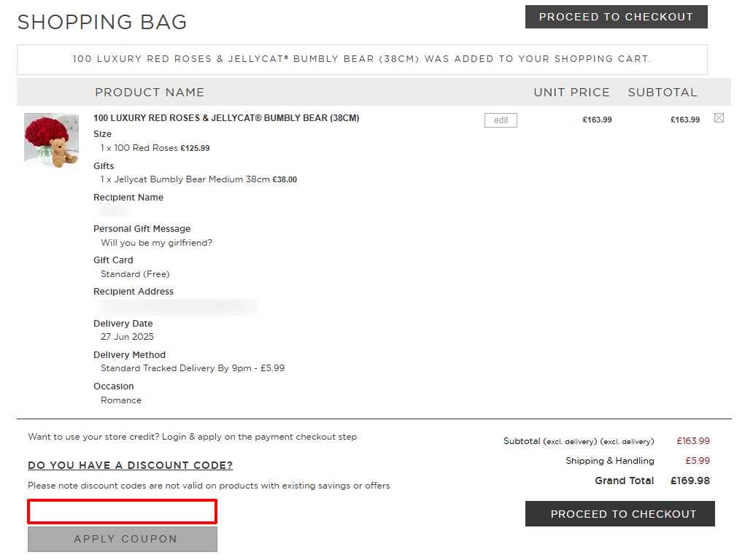
Task: Click the gift message 'Will you be my girlfriend?'
Action: click(157, 243)
